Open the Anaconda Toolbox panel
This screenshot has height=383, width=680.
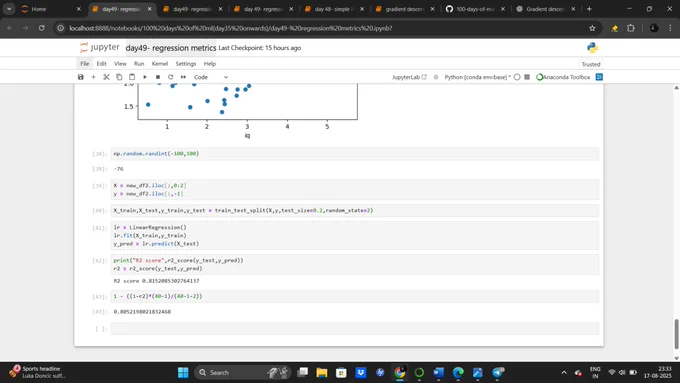click(563, 77)
